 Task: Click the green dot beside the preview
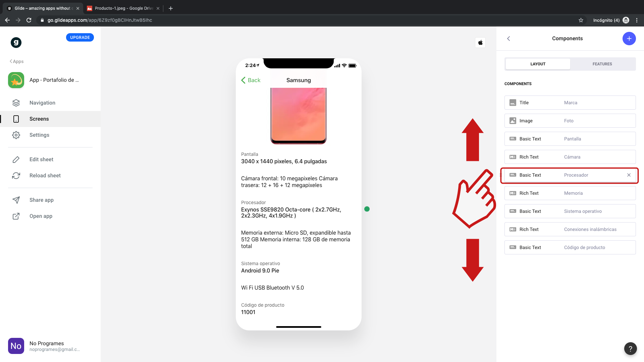[367, 209]
